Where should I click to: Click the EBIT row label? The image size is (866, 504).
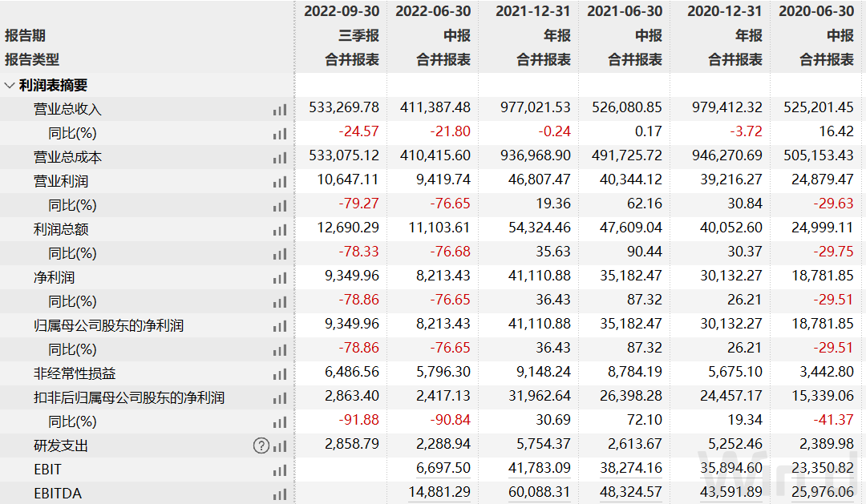coord(47,470)
